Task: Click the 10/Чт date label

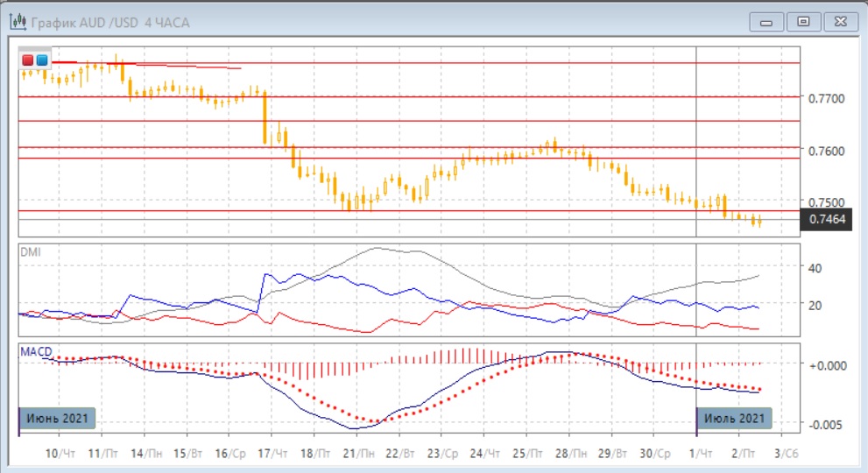Action: [60, 454]
